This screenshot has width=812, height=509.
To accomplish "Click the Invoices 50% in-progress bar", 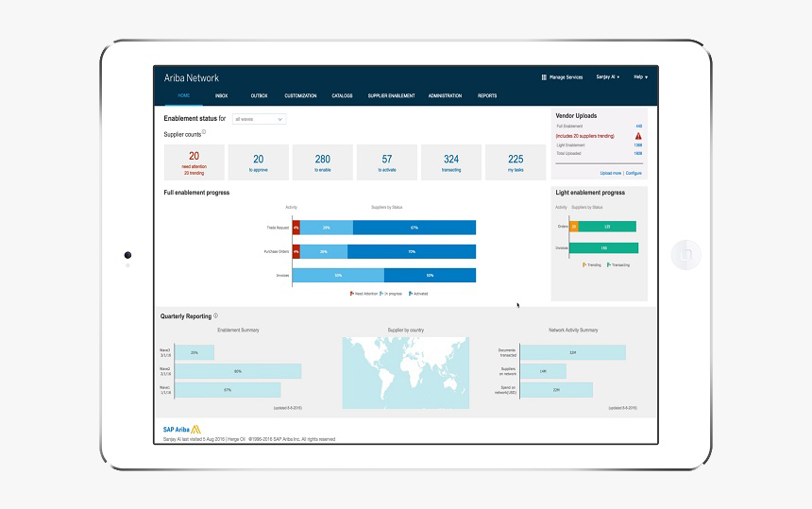I will tap(338, 276).
